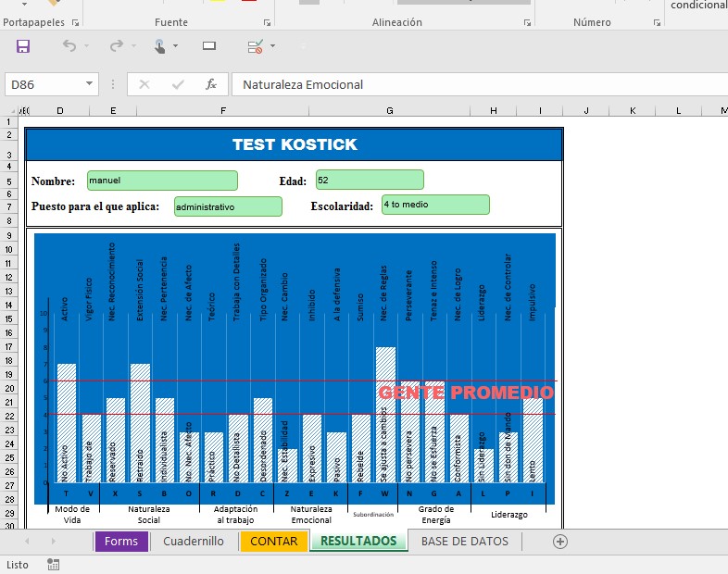Click the GENTE PROMEDIO red text

point(466,393)
